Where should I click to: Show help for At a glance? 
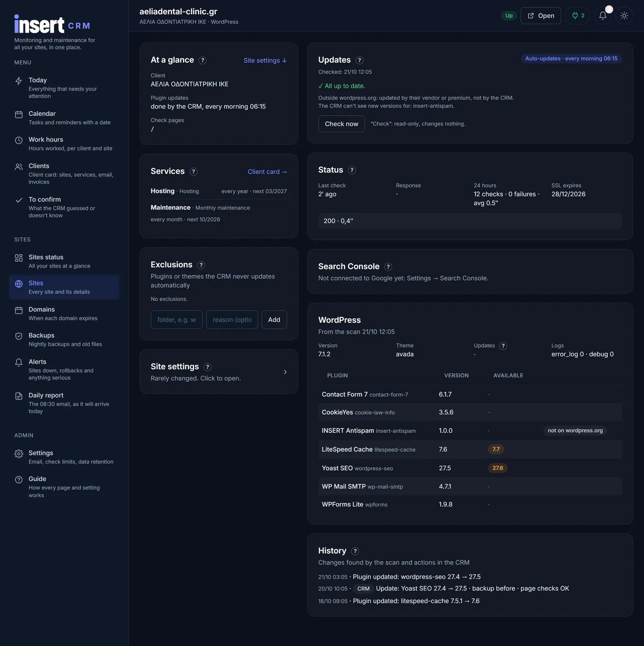point(203,60)
